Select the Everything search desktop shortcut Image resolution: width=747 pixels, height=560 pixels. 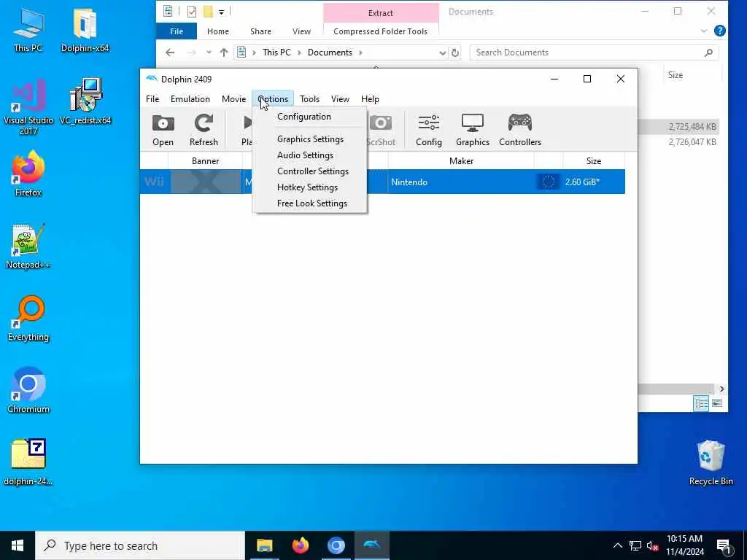pyautogui.click(x=28, y=319)
